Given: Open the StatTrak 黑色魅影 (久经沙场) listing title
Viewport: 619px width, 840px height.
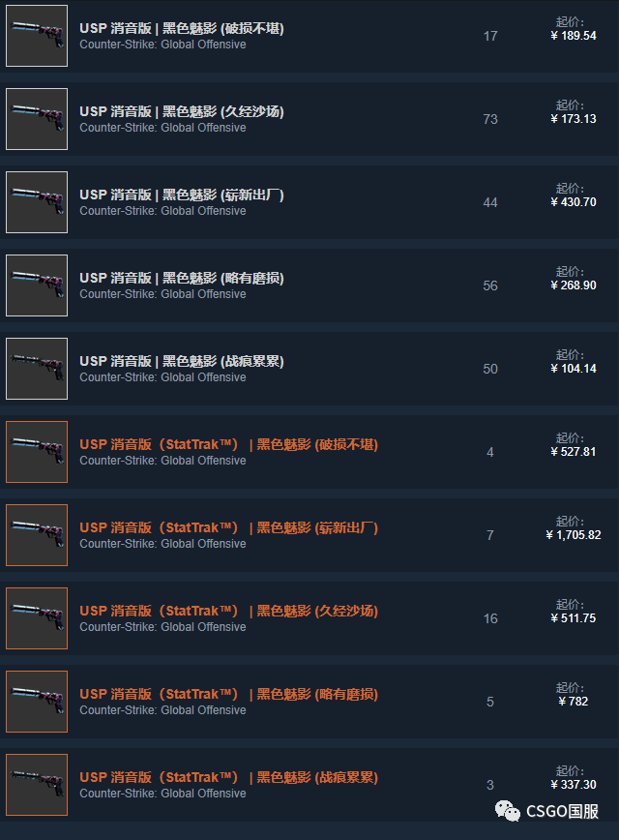Looking at the screenshot, I should (x=228, y=612).
